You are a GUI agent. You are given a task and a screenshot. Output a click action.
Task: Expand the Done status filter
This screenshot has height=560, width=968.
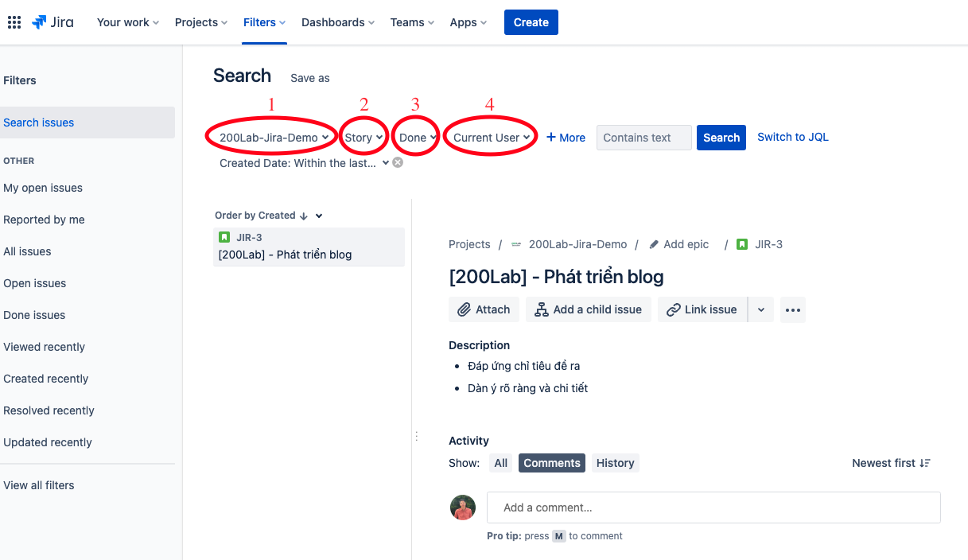[418, 138]
